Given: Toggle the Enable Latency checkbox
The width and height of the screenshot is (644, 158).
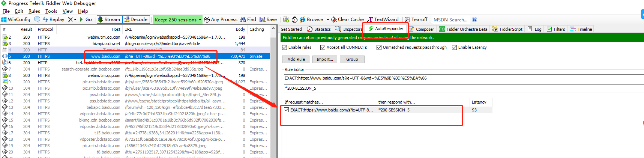Looking at the screenshot, I should click(x=454, y=47).
